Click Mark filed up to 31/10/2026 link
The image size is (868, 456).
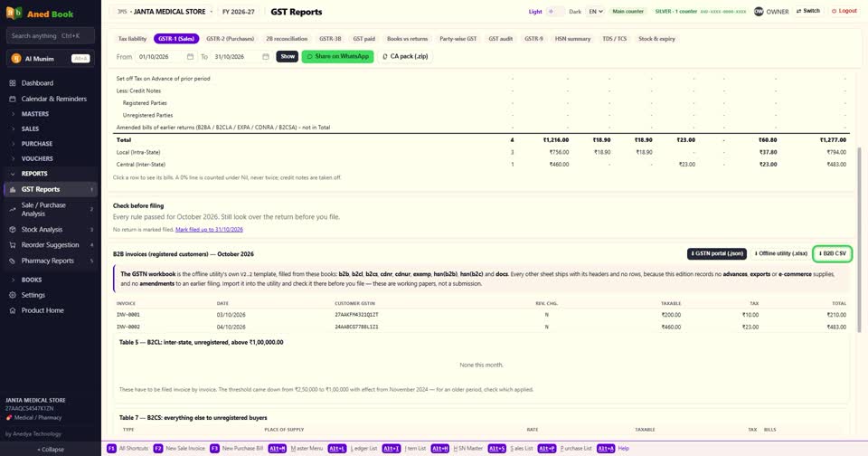click(x=209, y=230)
